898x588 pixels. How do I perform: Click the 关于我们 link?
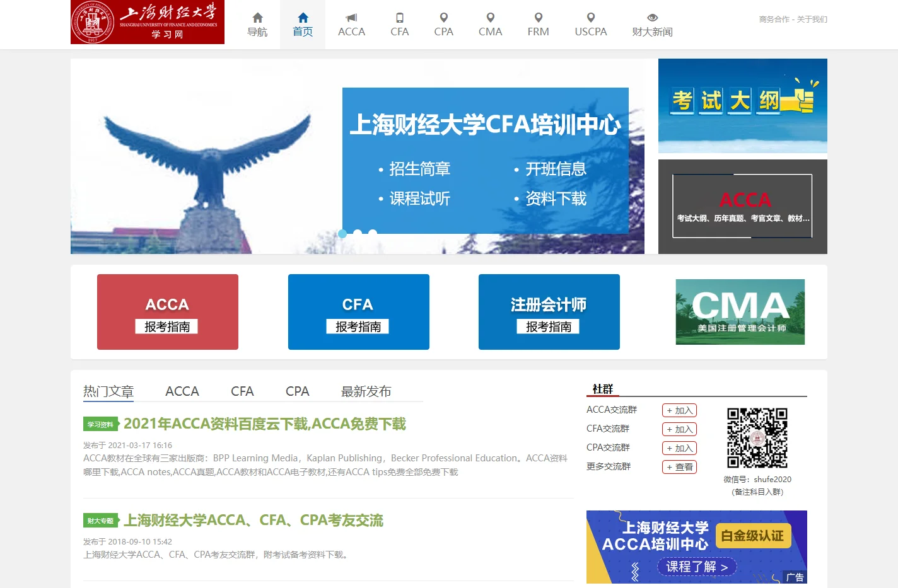812,20
